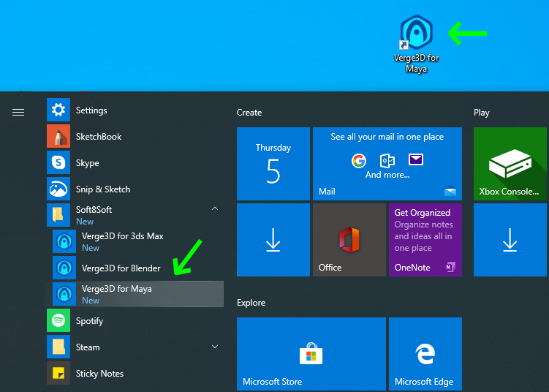Open Verge3D for 3ds Max icon
The width and height of the screenshot is (549, 392).
(x=64, y=241)
